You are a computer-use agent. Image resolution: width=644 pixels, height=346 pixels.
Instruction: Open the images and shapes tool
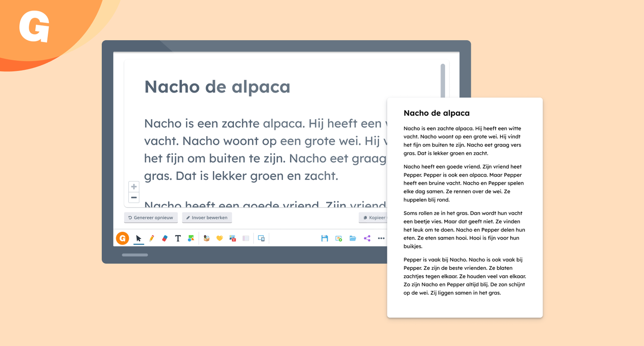coord(191,238)
